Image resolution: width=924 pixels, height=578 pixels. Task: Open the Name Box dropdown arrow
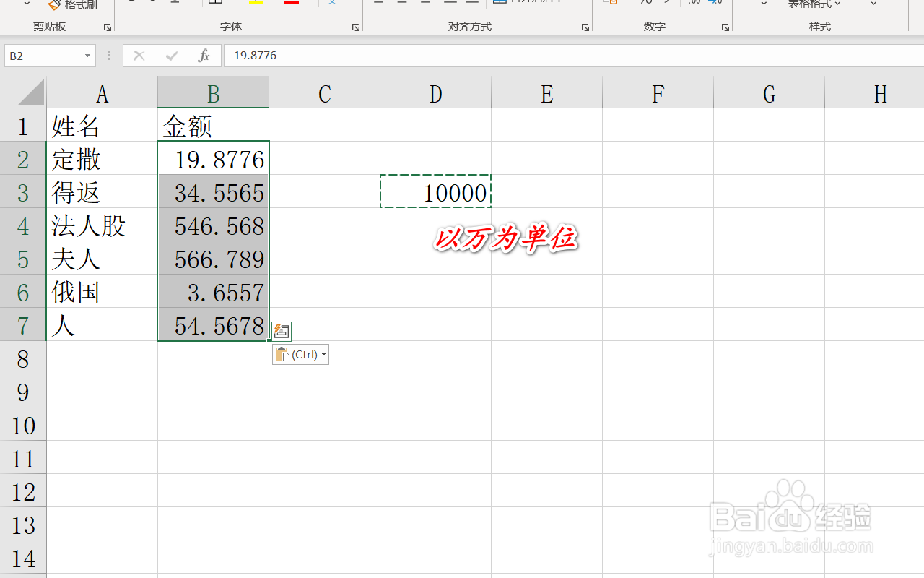[x=87, y=56]
